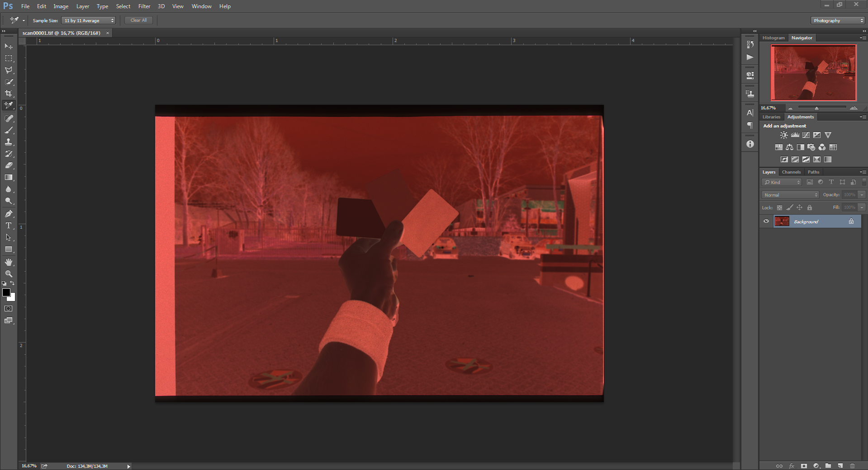This screenshot has width=868, height=470.
Task: Select the Clone Stamp tool
Action: click(9, 142)
